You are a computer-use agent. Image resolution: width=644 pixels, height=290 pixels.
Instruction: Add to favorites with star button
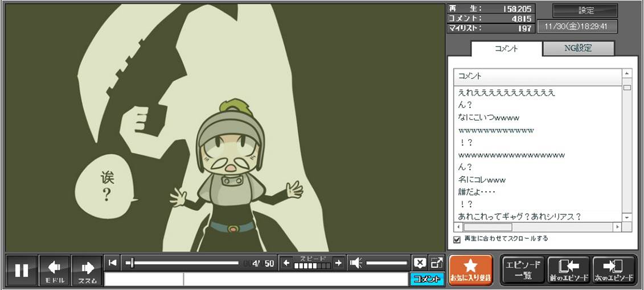pyautogui.click(x=470, y=270)
